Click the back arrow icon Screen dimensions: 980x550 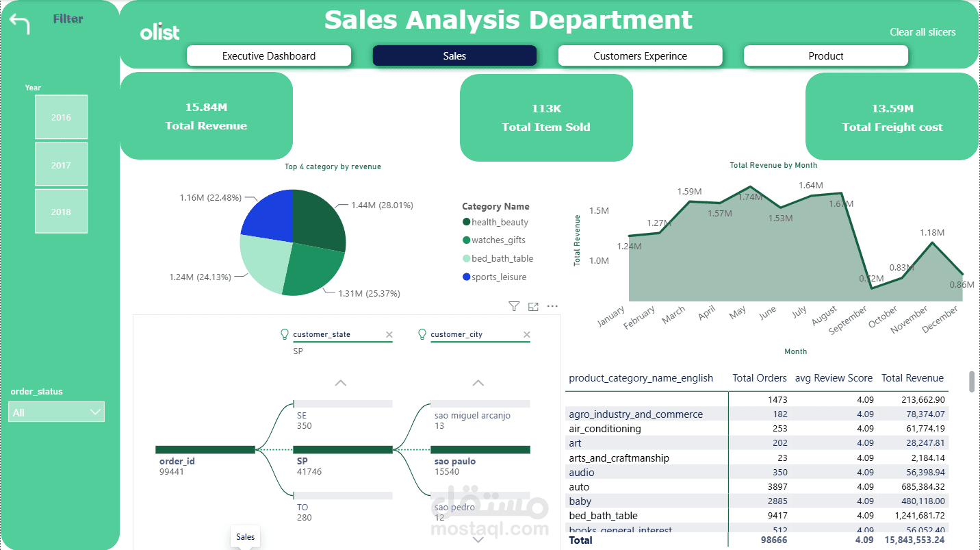(x=20, y=25)
